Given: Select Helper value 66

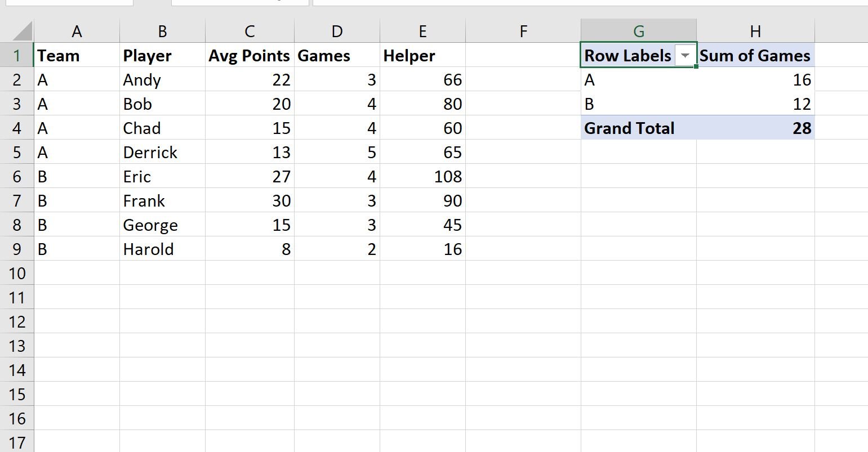Looking at the screenshot, I should pyautogui.click(x=422, y=80).
